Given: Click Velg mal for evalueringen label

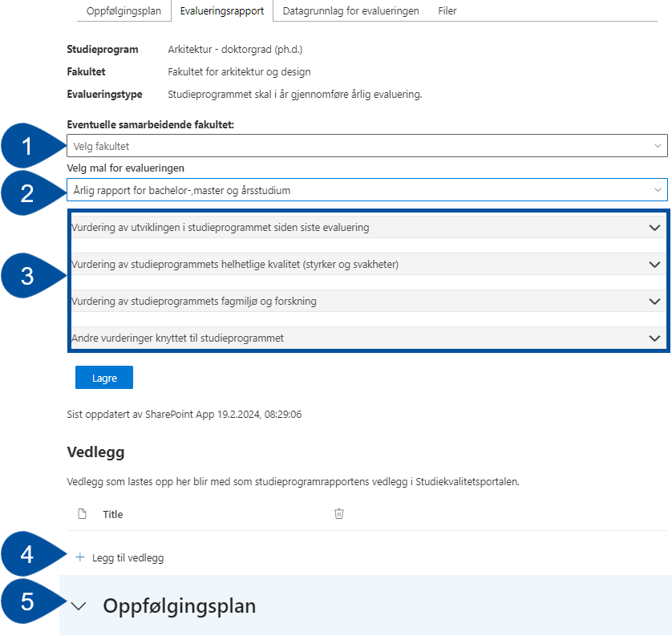Looking at the screenshot, I should click(x=126, y=168).
